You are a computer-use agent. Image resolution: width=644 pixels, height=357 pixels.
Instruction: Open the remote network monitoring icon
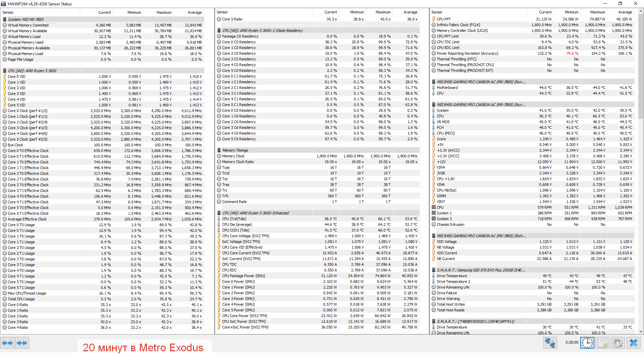click(550, 343)
